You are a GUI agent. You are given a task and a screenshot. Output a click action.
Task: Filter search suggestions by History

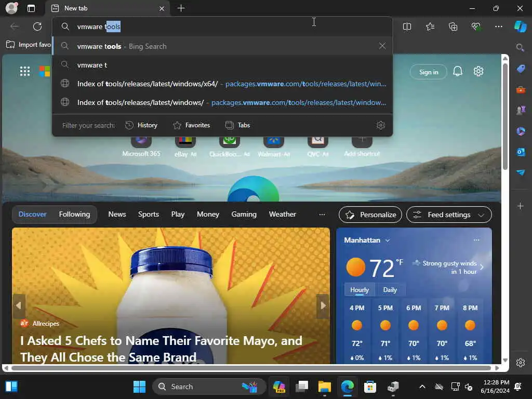tap(141, 125)
